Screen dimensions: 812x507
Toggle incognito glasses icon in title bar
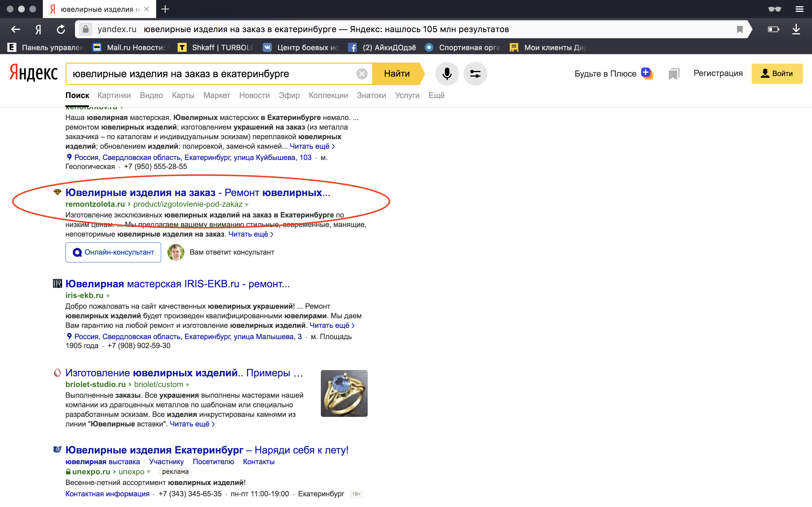pyautogui.click(x=775, y=9)
